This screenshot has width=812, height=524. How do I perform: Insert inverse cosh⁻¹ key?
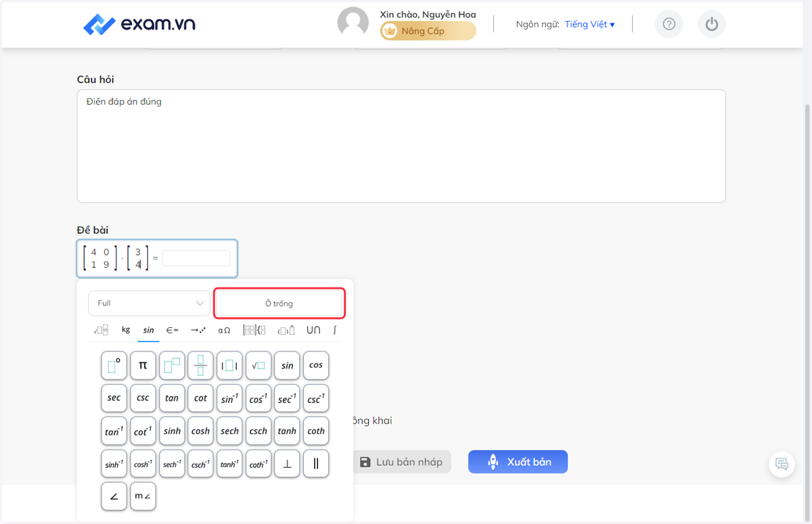(143, 464)
